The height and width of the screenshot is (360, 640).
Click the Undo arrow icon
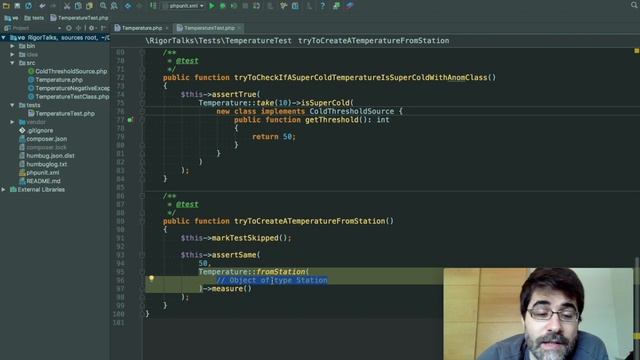(42, 6)
